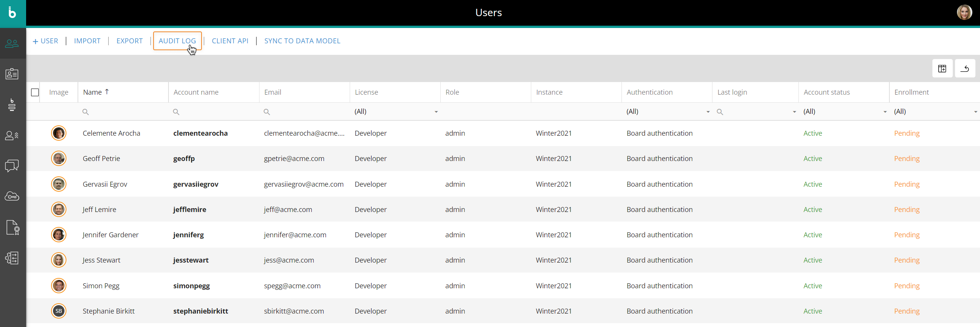Image resolution: width=980 pixels, height=327 pixels.
Task: Expand the Account status filter dropdown
Action: coord(885,112)
